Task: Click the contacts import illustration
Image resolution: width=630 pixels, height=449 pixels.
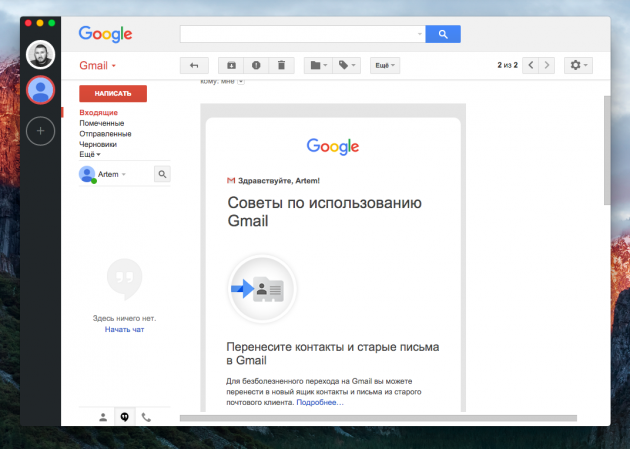Action: [262, 289]
